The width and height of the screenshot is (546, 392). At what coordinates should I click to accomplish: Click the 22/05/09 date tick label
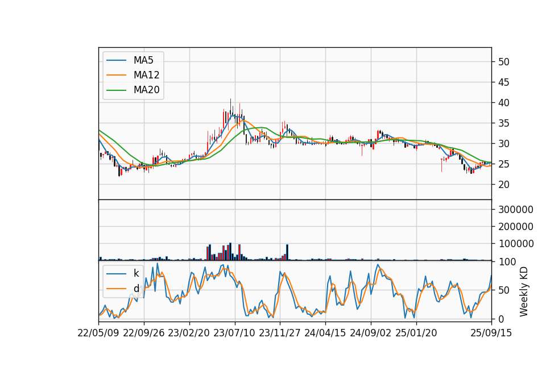(98, 333)
